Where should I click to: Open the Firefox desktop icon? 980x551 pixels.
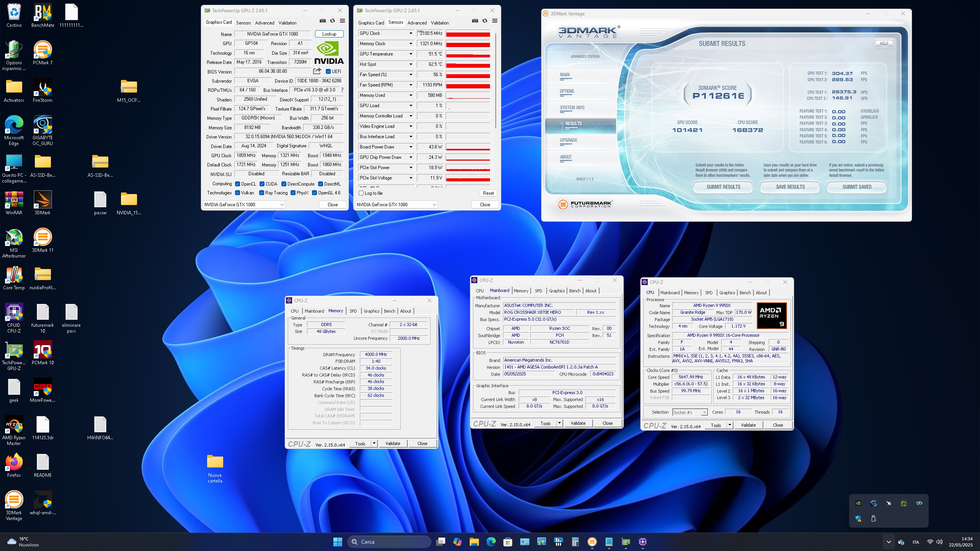click(x=14, y=466)
